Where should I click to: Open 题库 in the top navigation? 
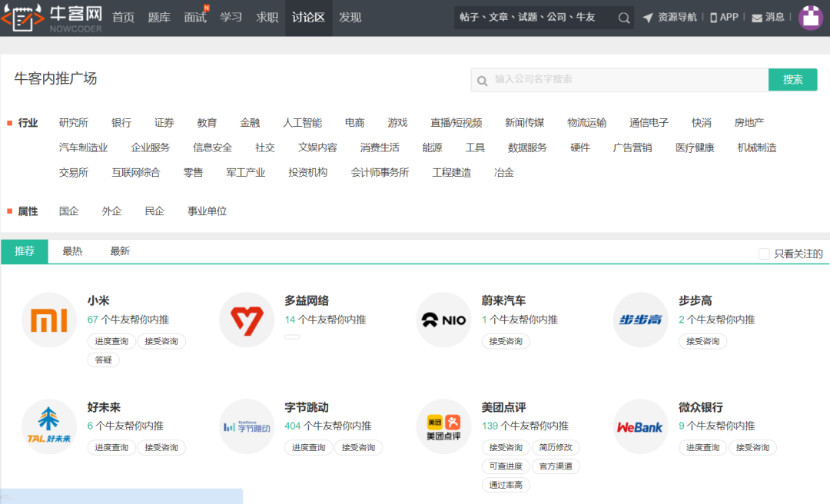pos(159,18)
